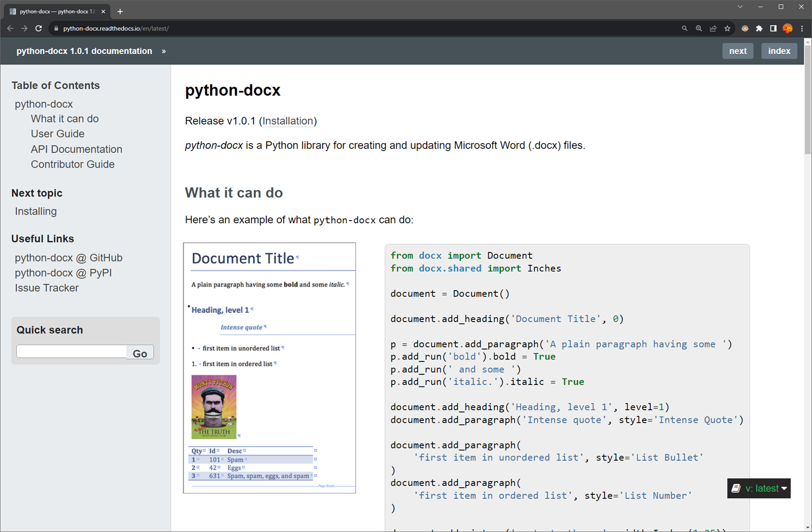Click the 'Next topic' sidebar heading
812x532 pixels.
(37, 193)
